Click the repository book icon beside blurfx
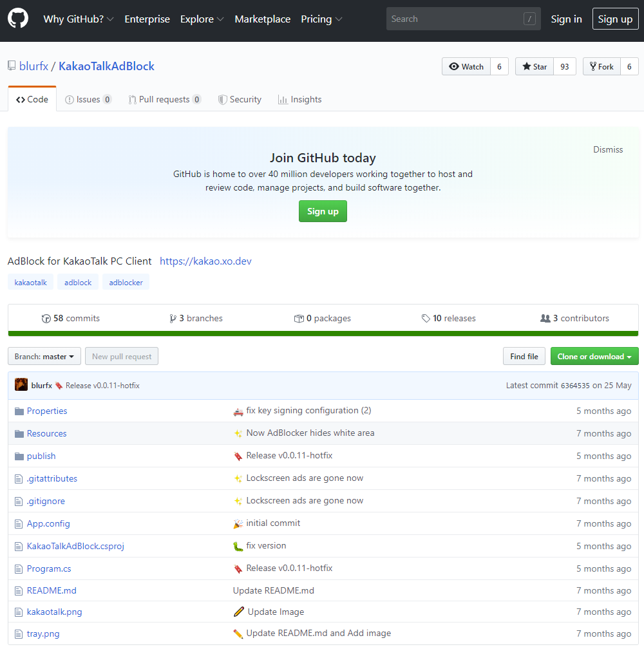The width and height of the screenshot is (644, 647). [12, 66]
